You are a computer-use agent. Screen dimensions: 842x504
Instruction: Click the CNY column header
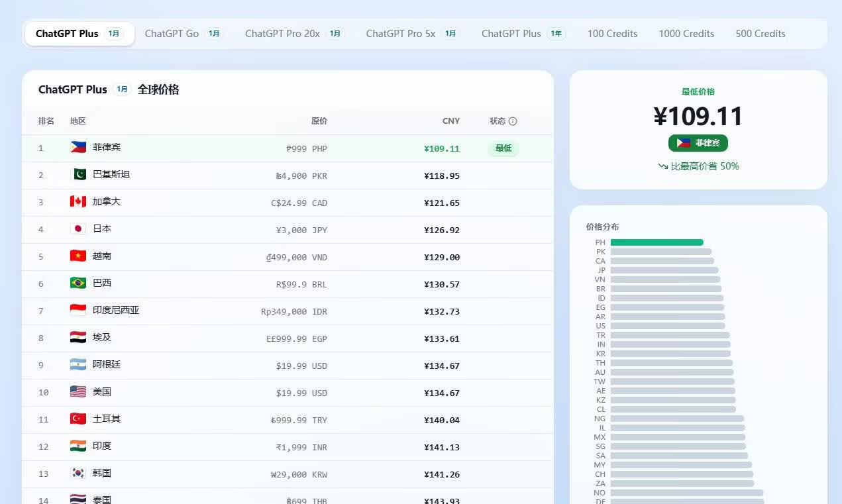pyautogui.click(x=451, y=121)
